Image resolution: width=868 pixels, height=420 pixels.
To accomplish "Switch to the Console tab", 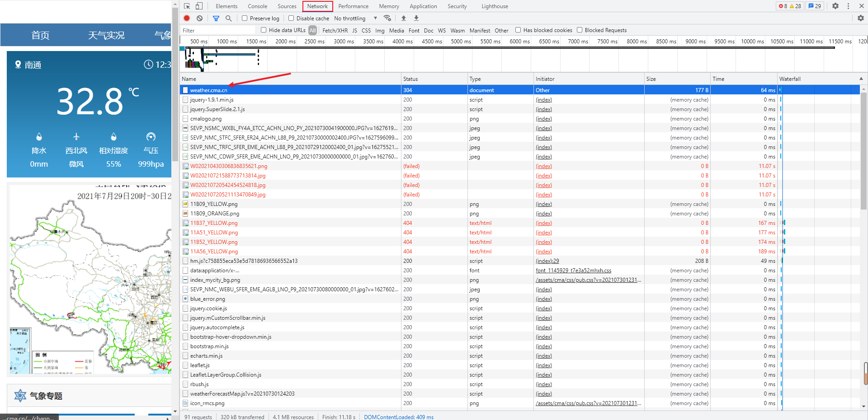I will click(257, 6).
